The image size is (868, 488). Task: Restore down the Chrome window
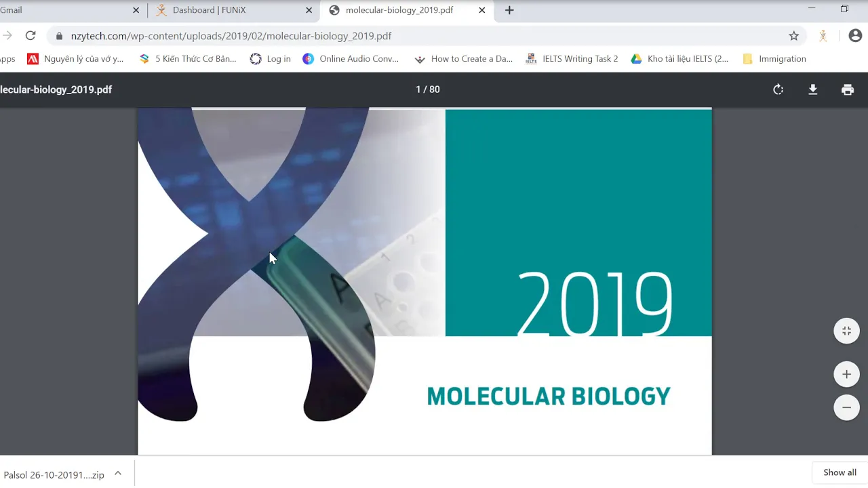pos(844,8)
